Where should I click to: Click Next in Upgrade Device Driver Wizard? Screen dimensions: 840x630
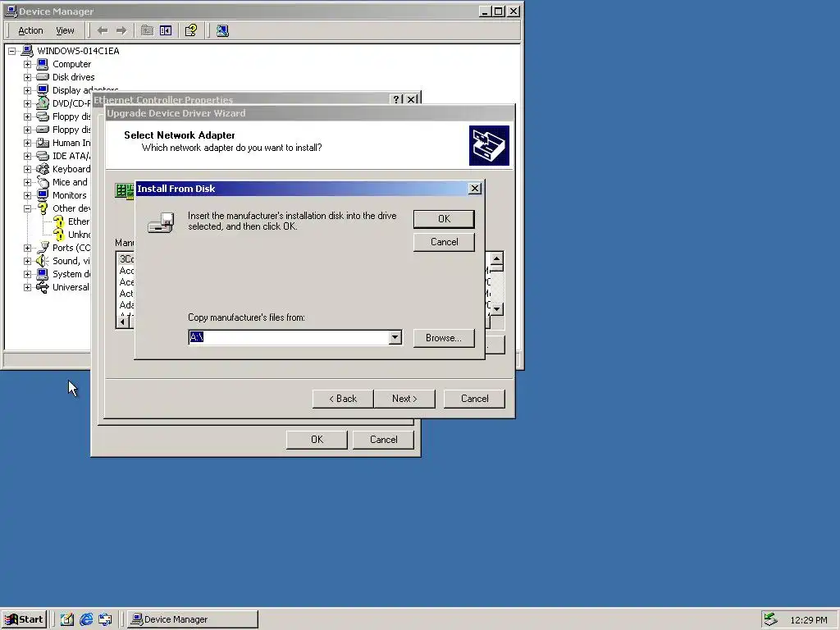pyautogui.click(x=404, y=399)
